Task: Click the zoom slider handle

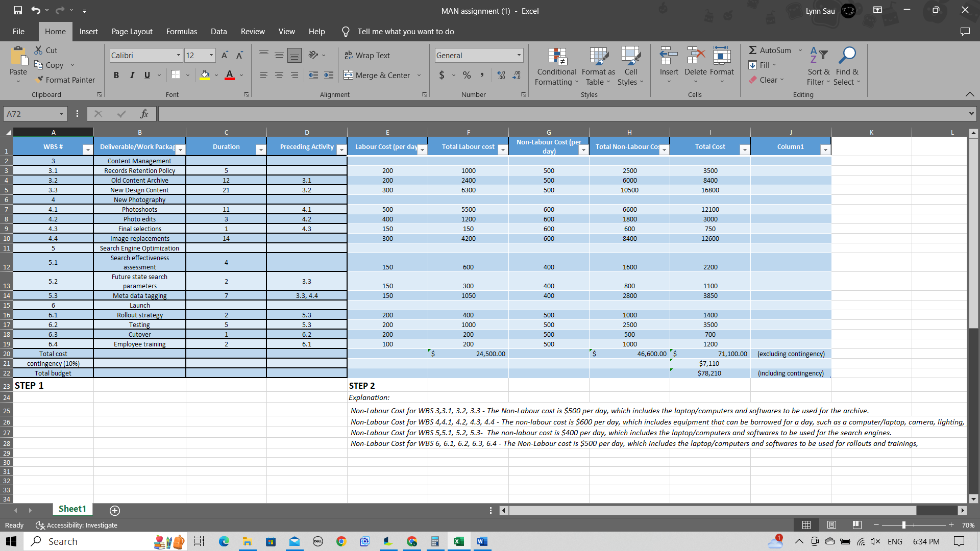Action: point(903,525)
